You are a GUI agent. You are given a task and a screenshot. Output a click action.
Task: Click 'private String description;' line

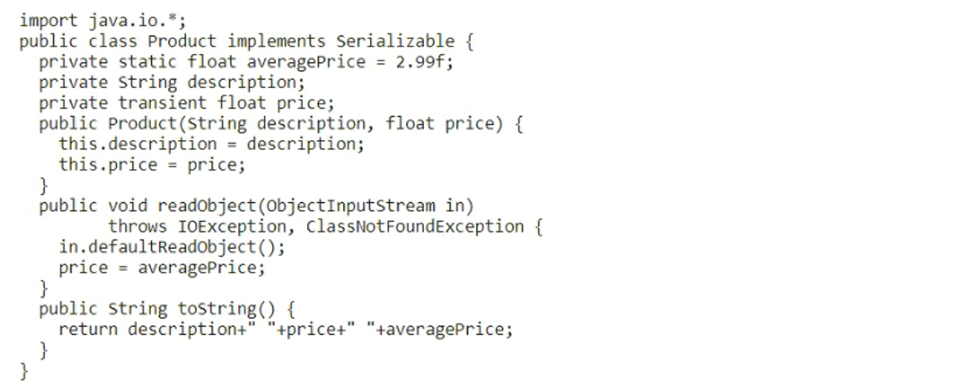172,82
